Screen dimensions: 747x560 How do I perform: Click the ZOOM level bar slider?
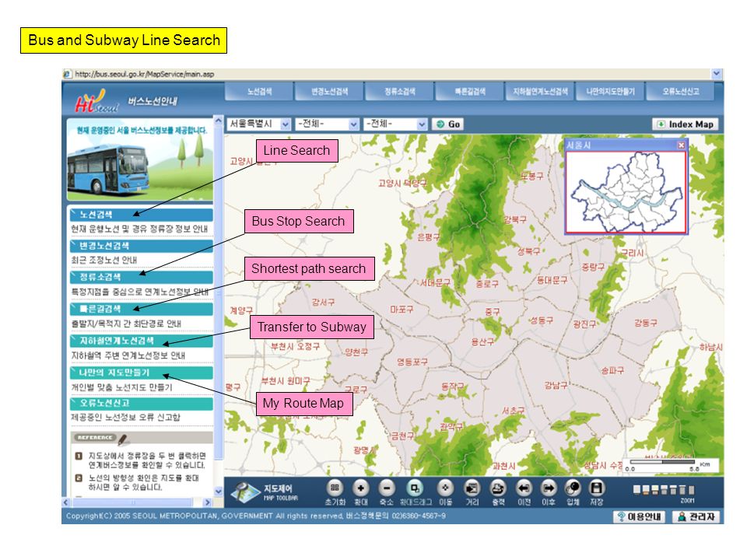(664, 490)
